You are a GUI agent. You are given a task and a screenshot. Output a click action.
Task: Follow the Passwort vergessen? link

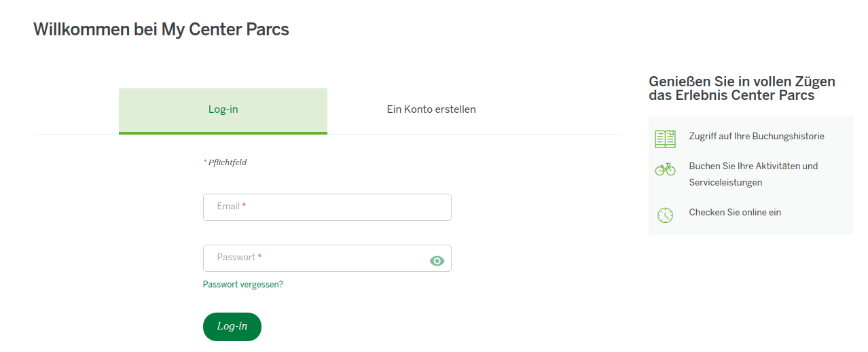(243, 285)
